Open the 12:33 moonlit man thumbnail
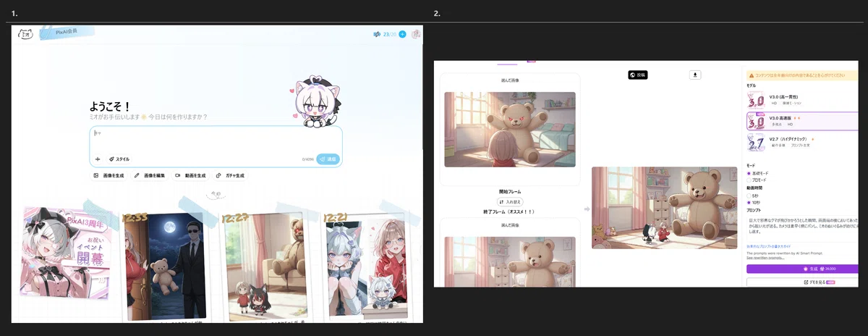 pos(165,265)
